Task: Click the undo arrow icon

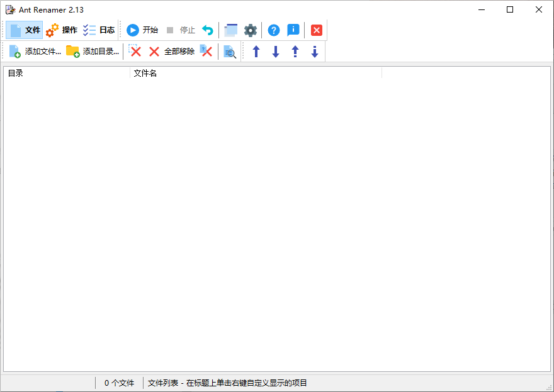Action: click(208, 30)
